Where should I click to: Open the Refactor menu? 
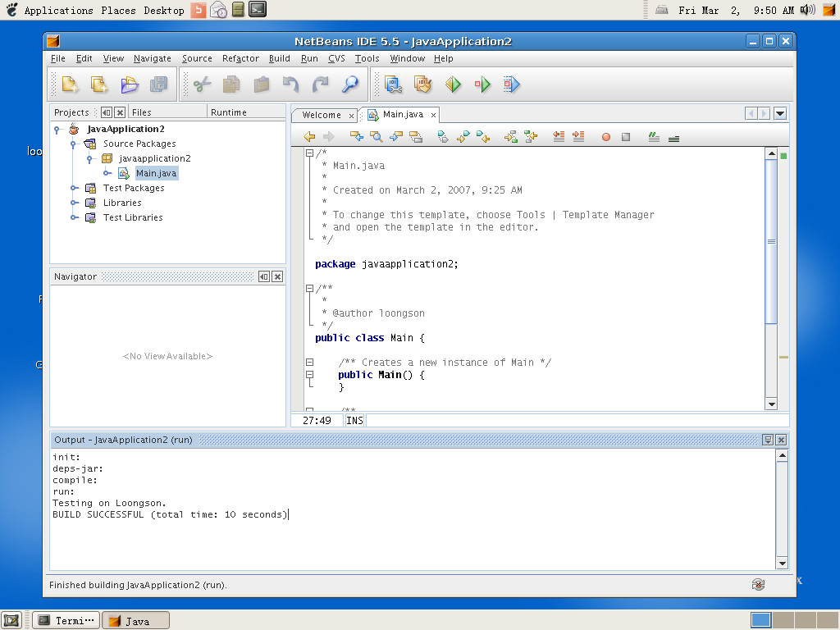click(x=240, y=58)
